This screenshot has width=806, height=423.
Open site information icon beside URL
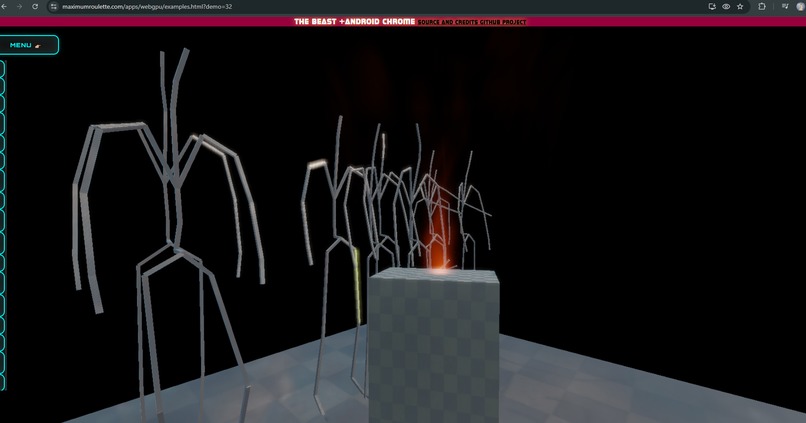(53, 7)
